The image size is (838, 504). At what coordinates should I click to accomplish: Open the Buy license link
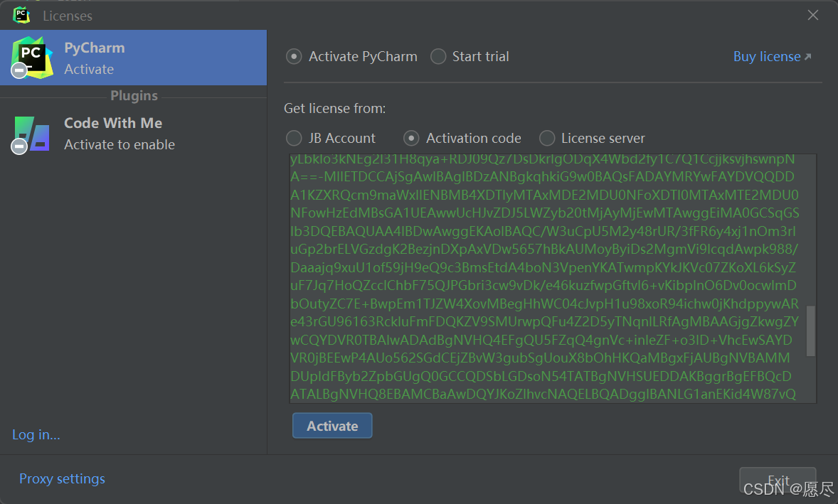pyautogui.click(x=767, y=57)
